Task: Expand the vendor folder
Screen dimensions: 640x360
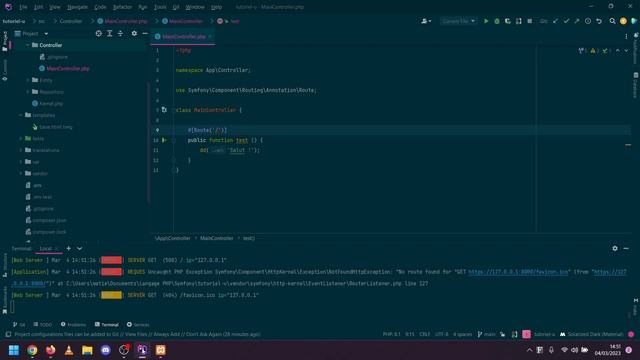Action: [21, 173]
